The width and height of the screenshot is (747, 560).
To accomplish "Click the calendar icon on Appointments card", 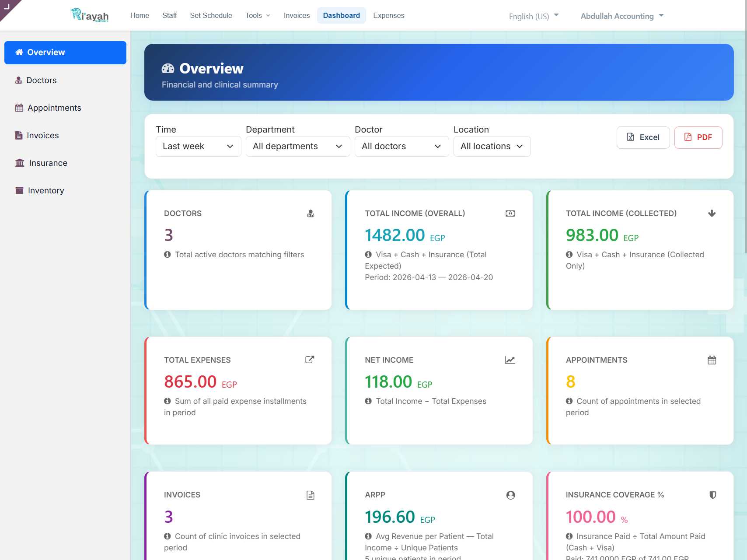I will (x=712, y=360).
